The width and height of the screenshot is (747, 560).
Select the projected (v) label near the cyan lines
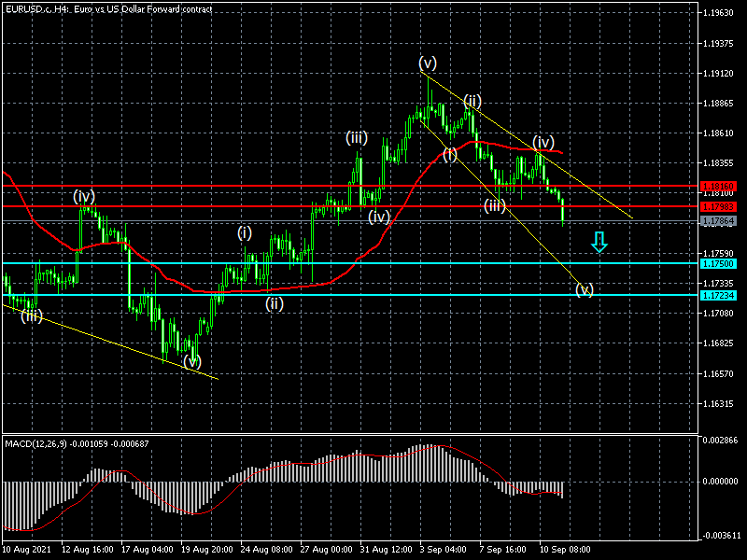tap(585, 288)
